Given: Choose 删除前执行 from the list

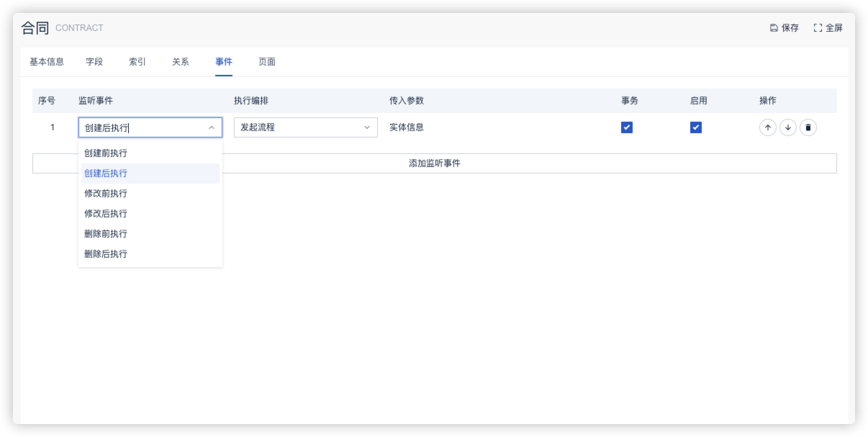Looking at the screenshot, I should click(x=106, y=234).
